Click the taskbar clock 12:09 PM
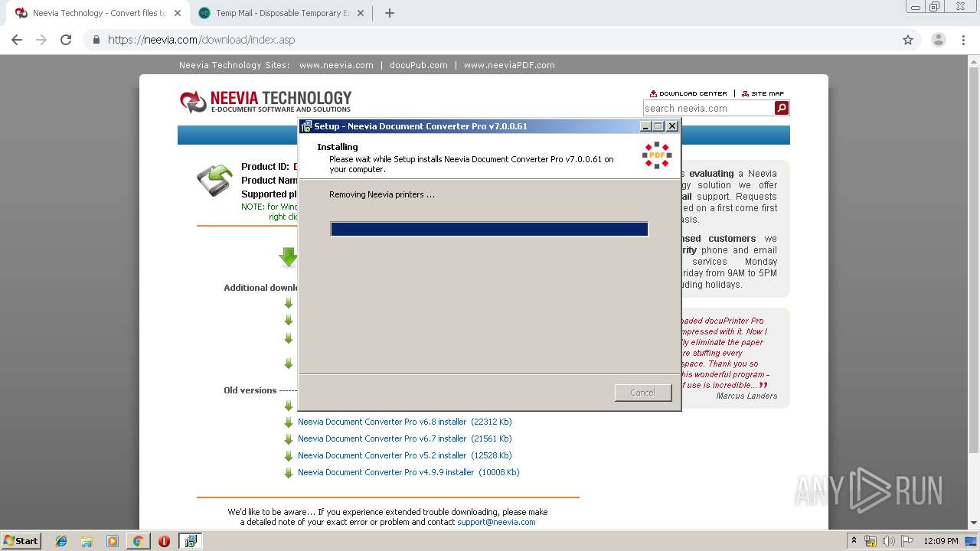The image size is (980, 551). tap(941, 541)
